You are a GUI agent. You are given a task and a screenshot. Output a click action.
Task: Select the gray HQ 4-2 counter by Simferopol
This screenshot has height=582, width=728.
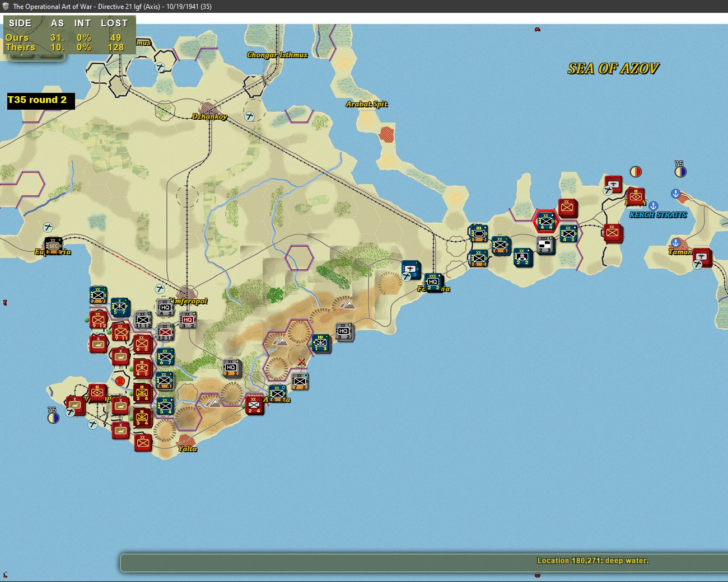pyautogui.click(x=165, y=308)
